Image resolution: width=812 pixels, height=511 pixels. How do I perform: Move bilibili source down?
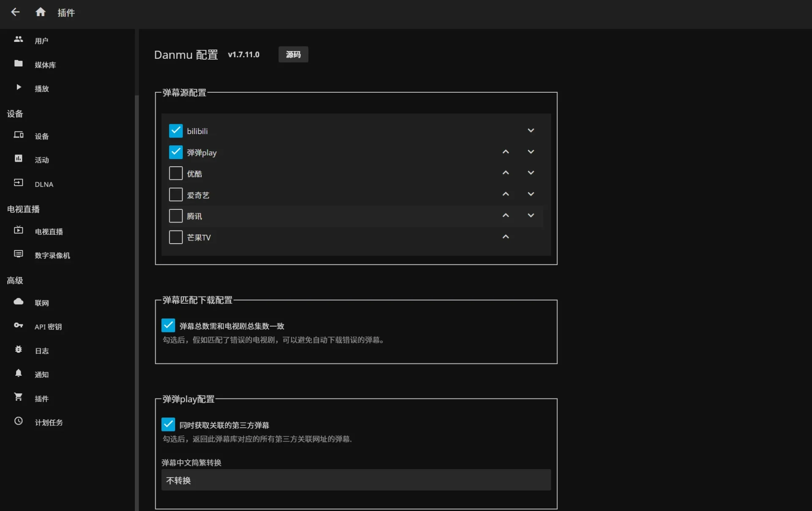click(x=531, y=131)
